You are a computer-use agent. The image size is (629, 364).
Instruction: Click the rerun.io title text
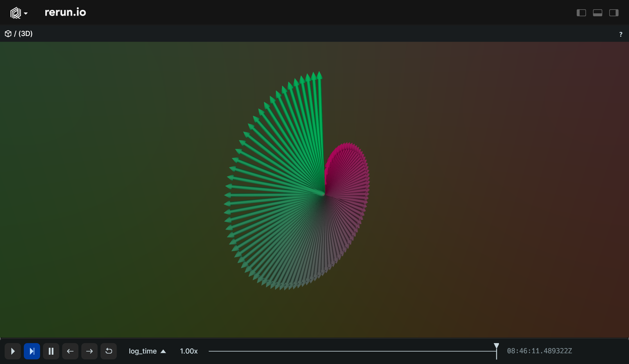pyautogui.click(x=65, y=12)
